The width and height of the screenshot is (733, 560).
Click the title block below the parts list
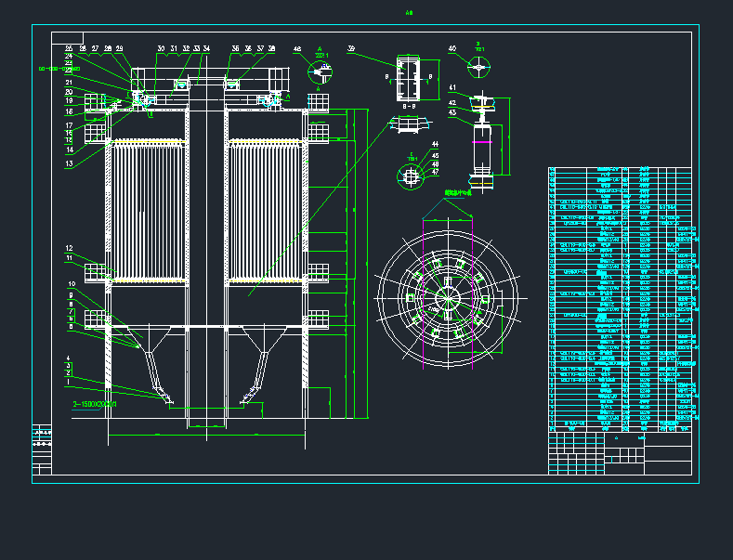pyautogui.click(x=620, y=453)
